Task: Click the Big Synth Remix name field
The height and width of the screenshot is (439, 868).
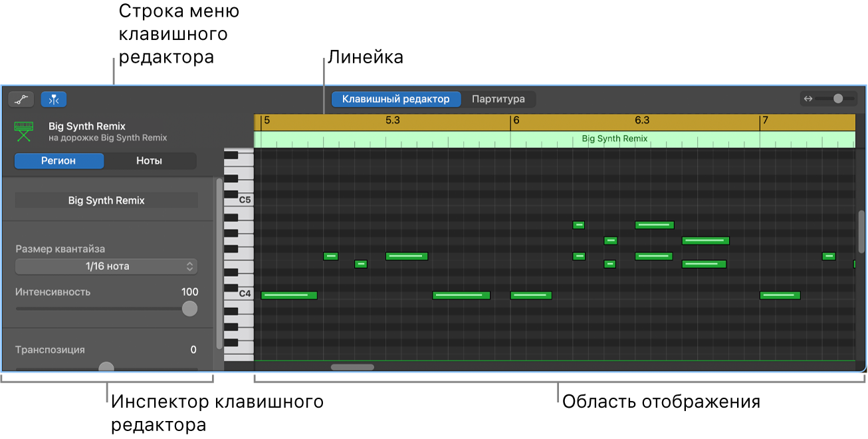Action: pos(106,200)
